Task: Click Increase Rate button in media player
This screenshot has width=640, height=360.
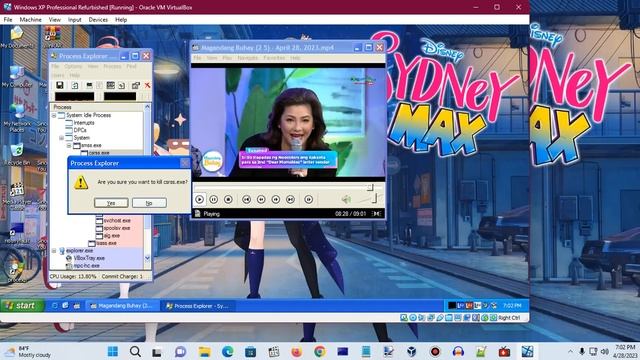Action: [x=276, y=199]
